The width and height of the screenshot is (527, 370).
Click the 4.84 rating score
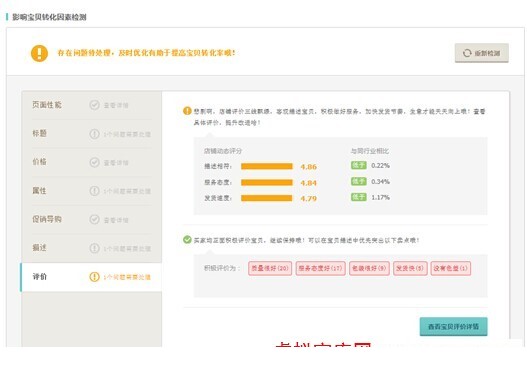pos(309,183)
